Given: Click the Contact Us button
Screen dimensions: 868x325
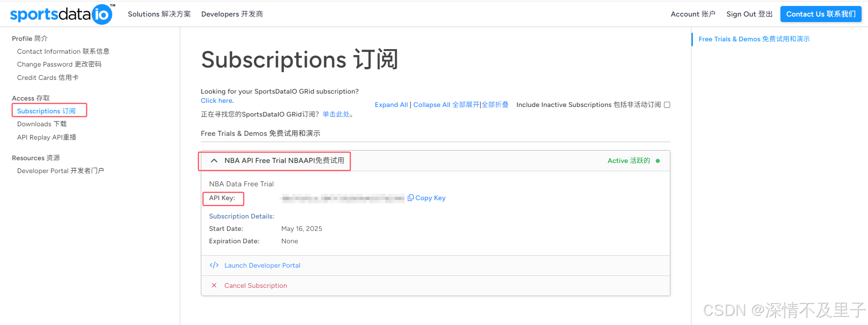Looking at the screenshot, I should (x=821, y=14).
